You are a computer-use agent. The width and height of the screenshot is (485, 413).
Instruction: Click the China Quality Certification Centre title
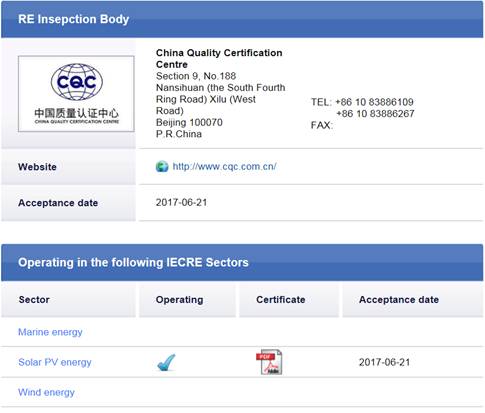tap(219, 59)
